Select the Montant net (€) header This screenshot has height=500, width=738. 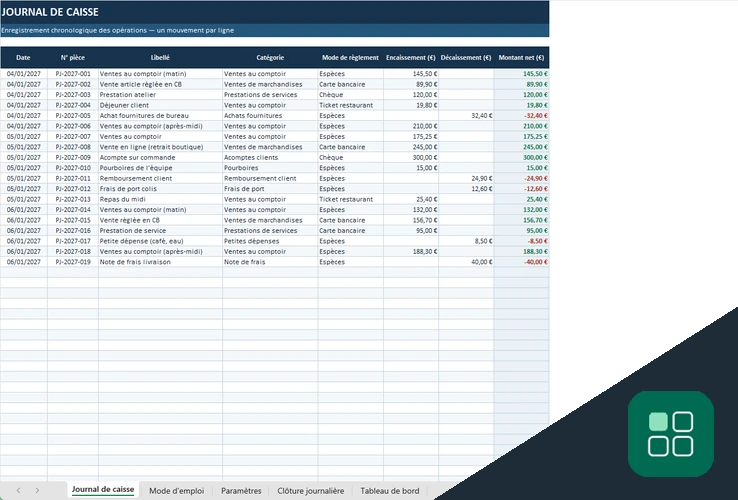[521, 57]
